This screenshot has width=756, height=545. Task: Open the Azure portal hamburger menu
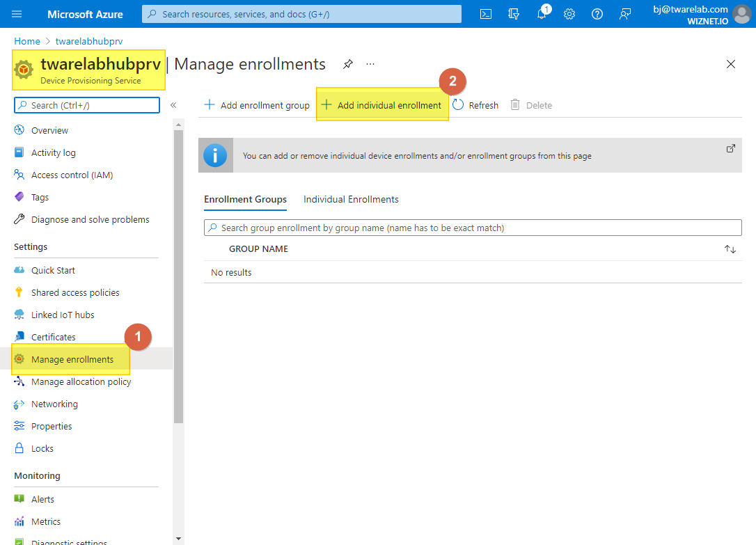click(17, 14)
